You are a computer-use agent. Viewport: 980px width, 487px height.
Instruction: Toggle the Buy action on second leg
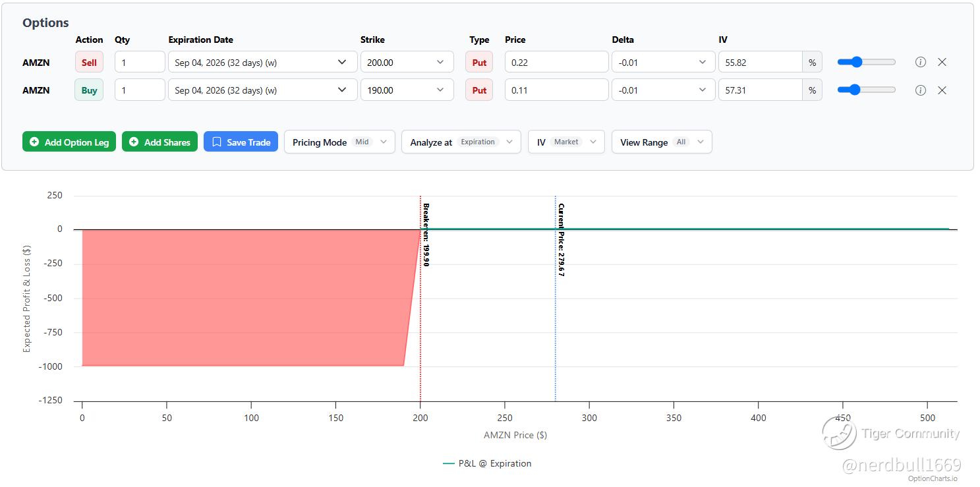[89, 90]
